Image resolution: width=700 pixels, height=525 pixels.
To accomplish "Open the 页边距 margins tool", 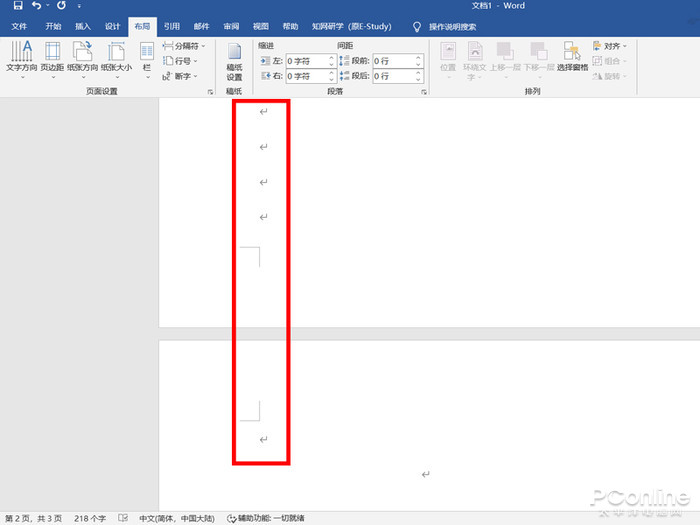I will 51,58.
